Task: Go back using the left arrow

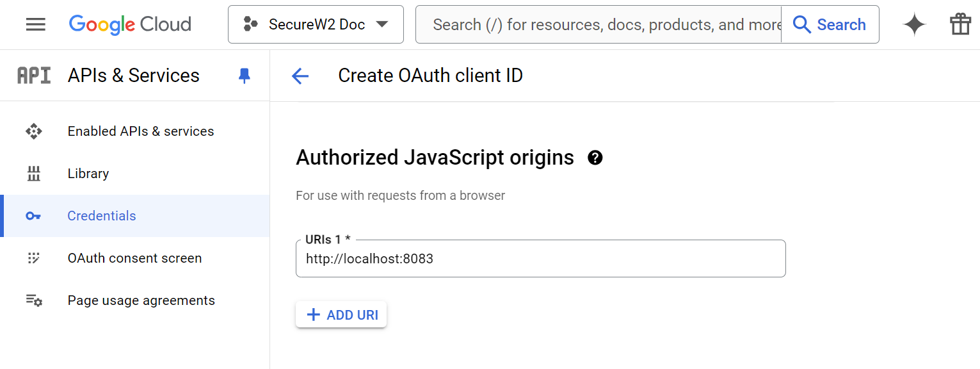Action: click(300, 76)
